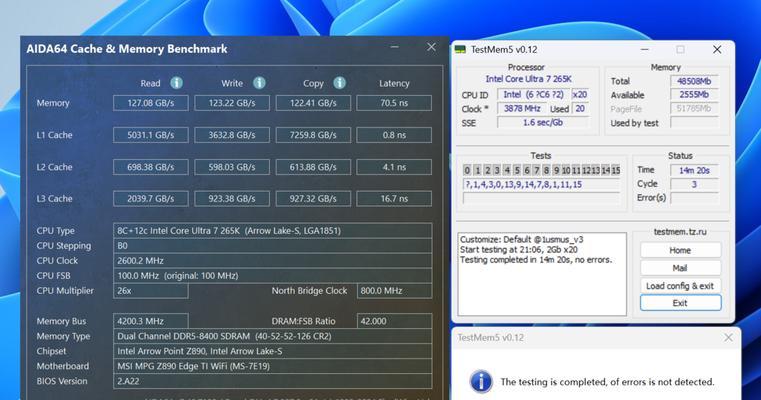Viewport: 761px width, 400px height.
Task: Click L2 Cache Copy value 613.88 GB/s
Action: (313, 167)
